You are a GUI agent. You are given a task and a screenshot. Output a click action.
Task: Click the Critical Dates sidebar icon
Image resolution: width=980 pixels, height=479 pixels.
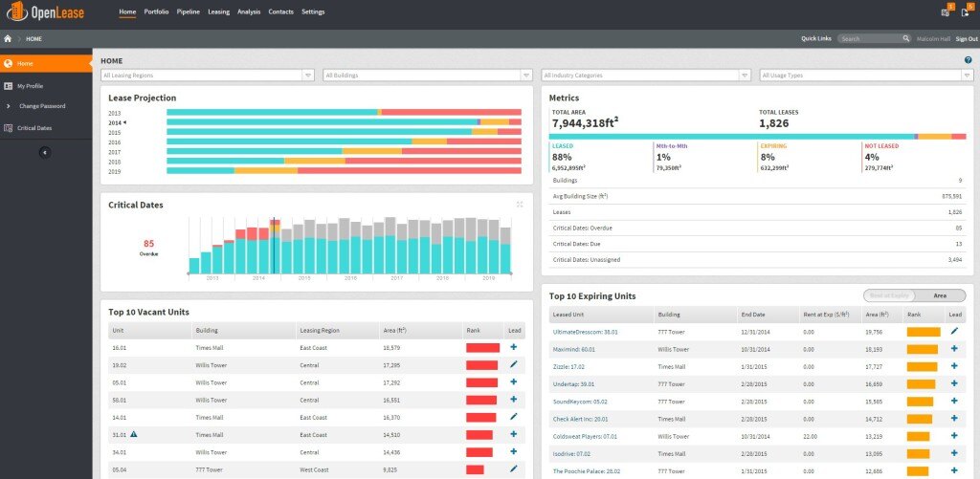pos(9,127)
